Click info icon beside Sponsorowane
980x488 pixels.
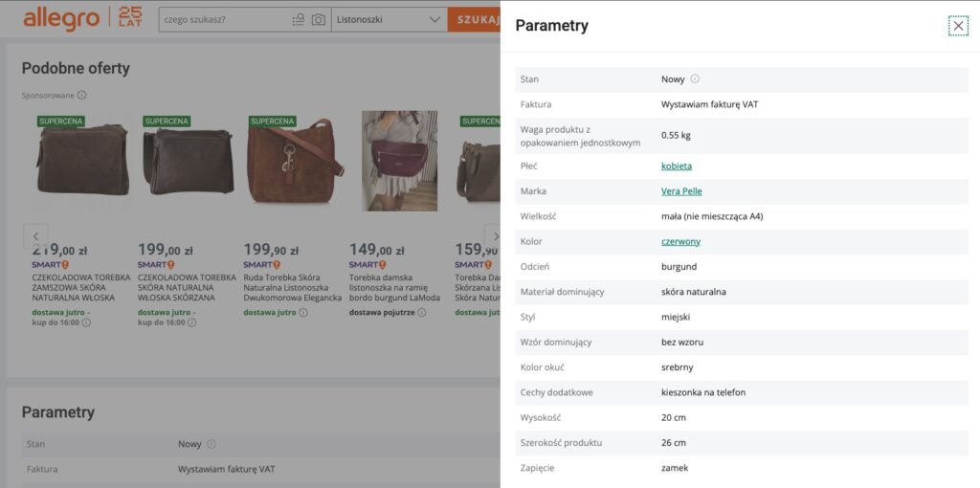[82, 95]
